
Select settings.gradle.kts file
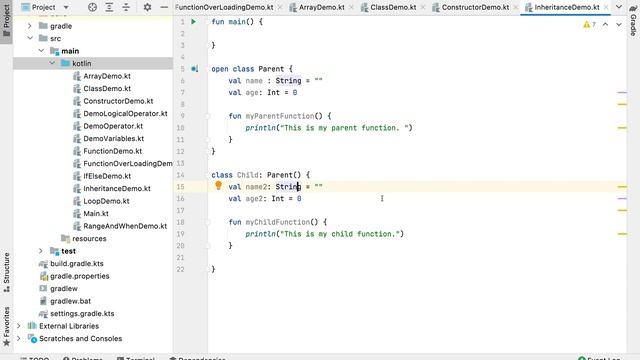(82, 313)
